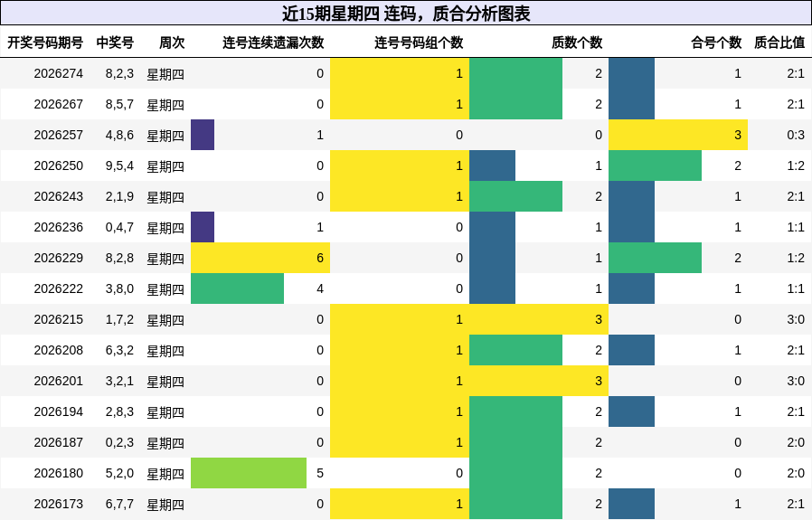Screen dimensions: 812x520
Task: Select winning numbers 4,8,6 cell
Action: (119, 135)
